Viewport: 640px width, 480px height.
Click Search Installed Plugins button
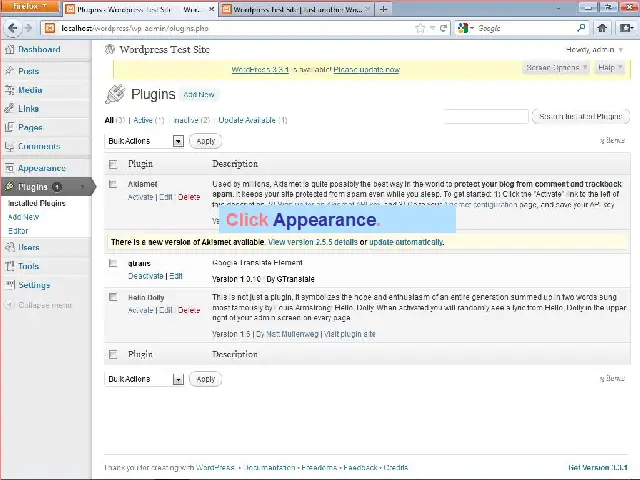click(x=580, y=116)
